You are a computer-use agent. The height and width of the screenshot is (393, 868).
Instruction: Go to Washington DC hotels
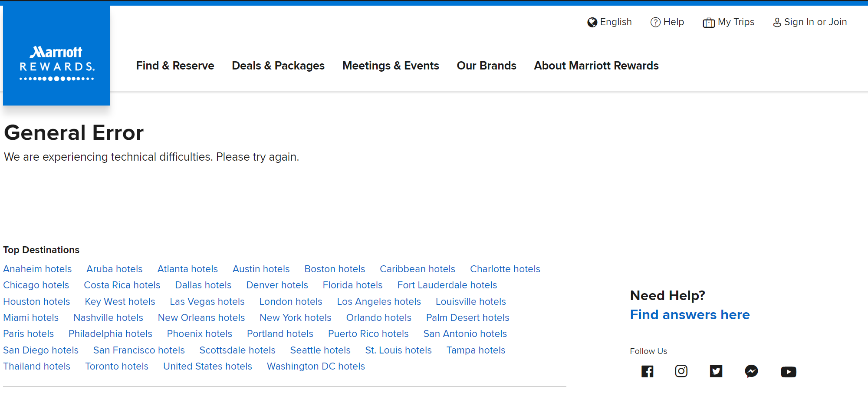pyautogui.click(x=316, y=366)
